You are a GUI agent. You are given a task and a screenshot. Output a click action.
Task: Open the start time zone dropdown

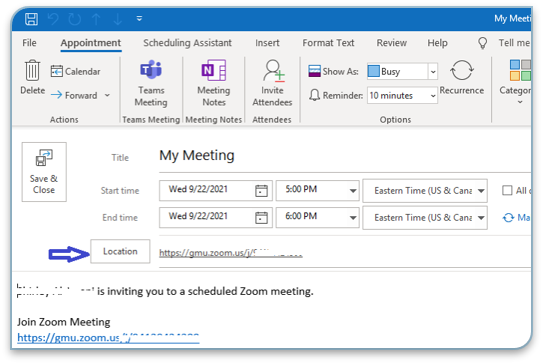pos(481,191)
